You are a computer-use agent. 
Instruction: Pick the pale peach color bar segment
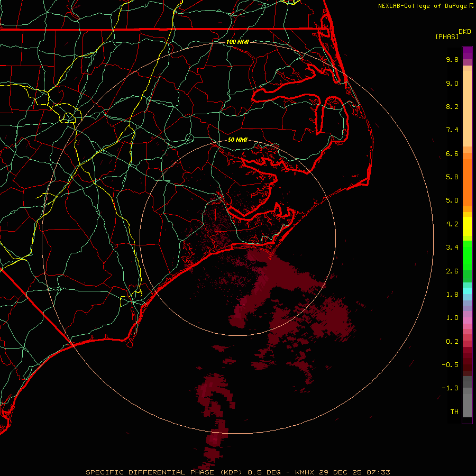467,108
